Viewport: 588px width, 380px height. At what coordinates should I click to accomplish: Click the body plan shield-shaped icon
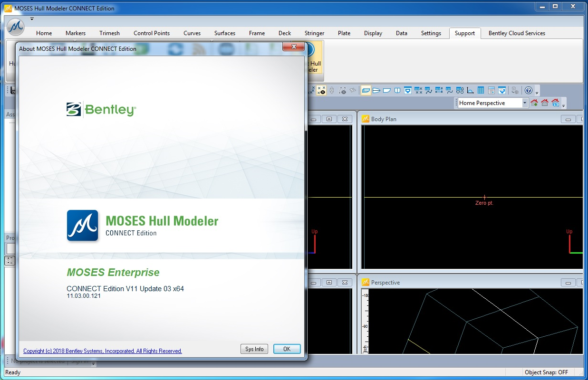coord(397,90)
